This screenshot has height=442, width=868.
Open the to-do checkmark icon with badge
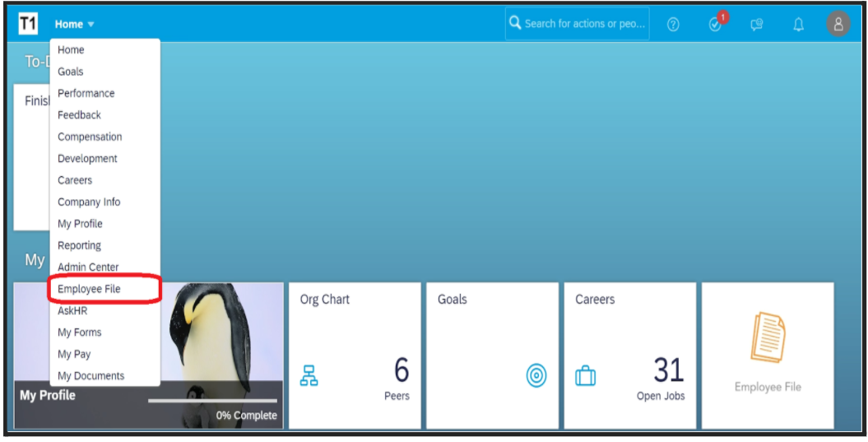(x=715, y=25)
